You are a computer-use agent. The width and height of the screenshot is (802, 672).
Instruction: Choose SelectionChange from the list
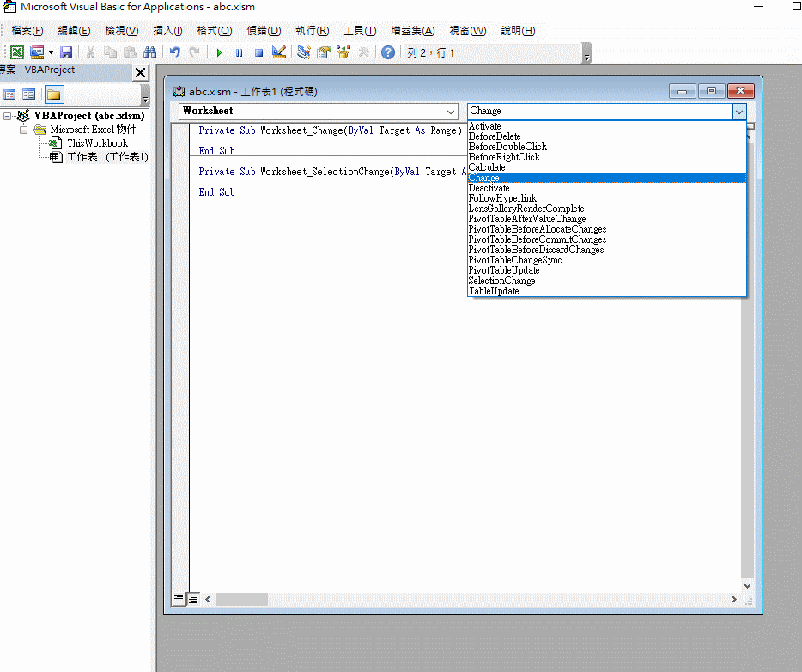pos(607,281)
